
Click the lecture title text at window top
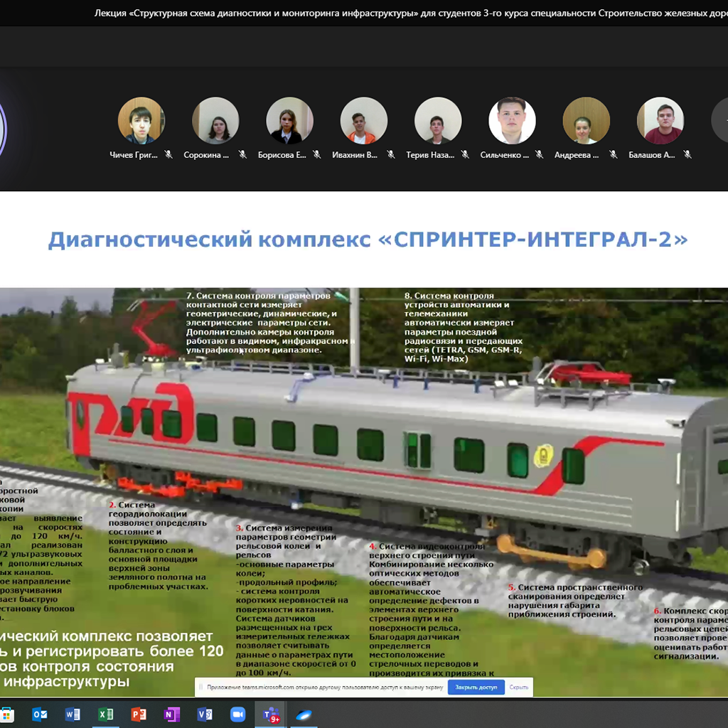[411, 13]
